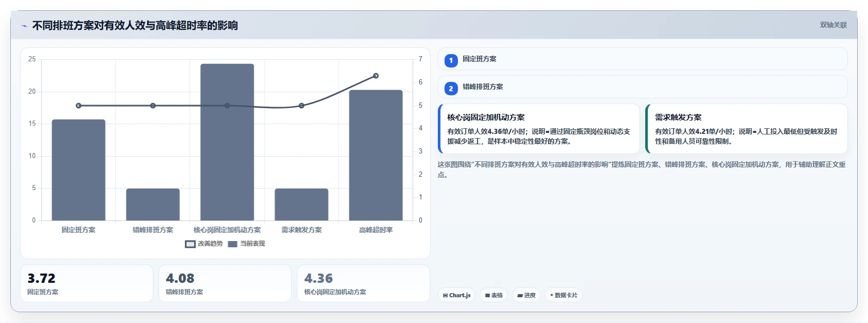The image size is (868, 323).
Task: Open the 错峰排班方案 list row
Action: (643, 87)
